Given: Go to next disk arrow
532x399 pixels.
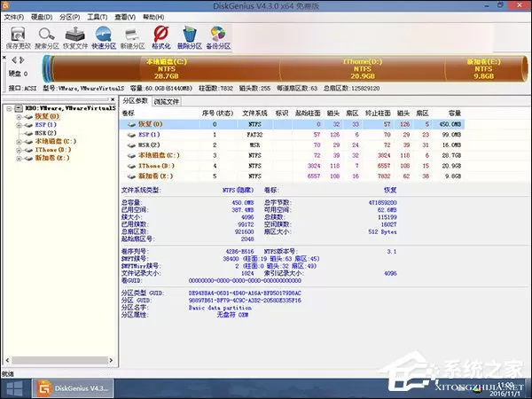Looking at the screenshot, I should coord(22,60).
